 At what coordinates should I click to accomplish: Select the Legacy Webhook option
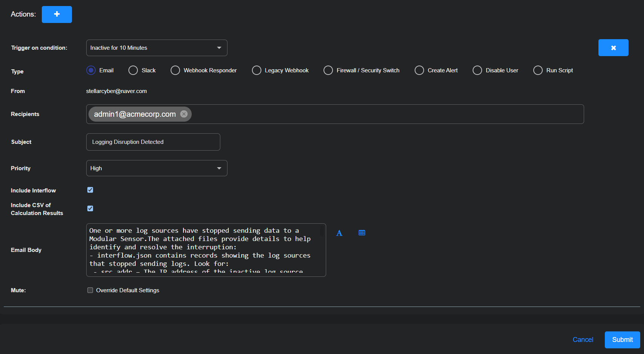(256, 70)
